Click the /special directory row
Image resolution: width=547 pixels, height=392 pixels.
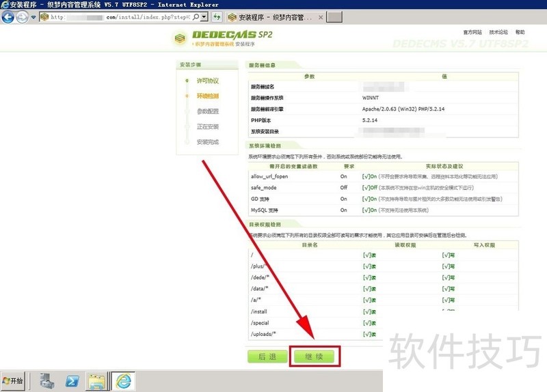[316, 322]
